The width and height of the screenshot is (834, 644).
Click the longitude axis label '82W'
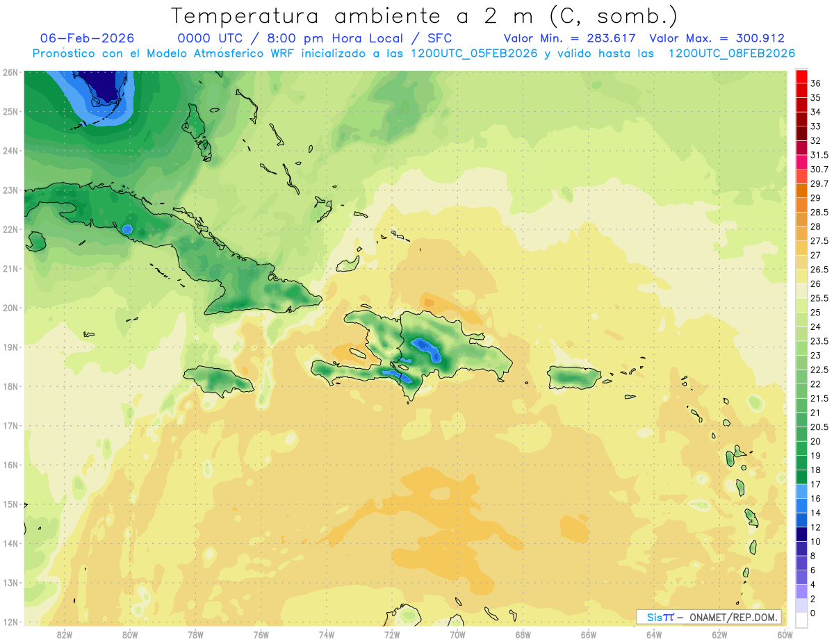click(65, 635)
